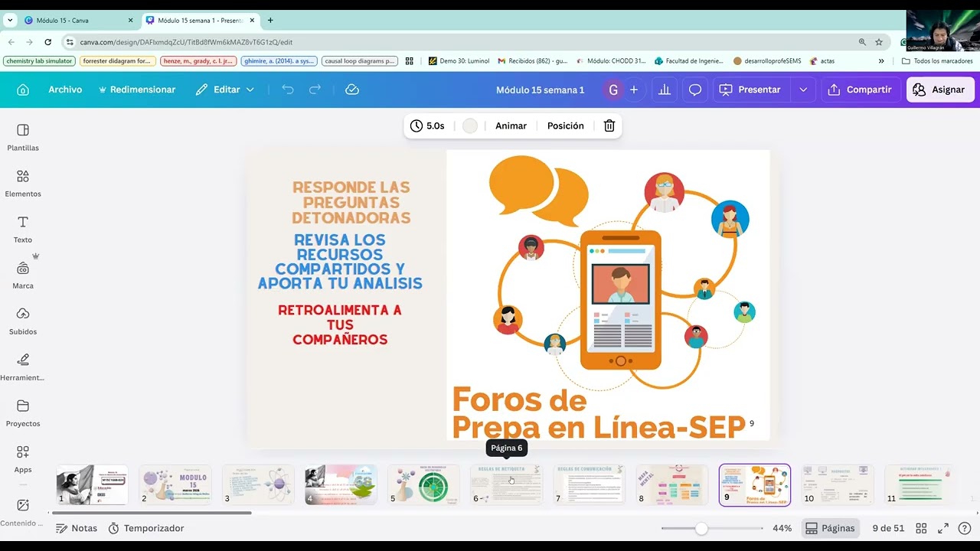Open the browser zoom magnifier icon

tap(862, 42)
